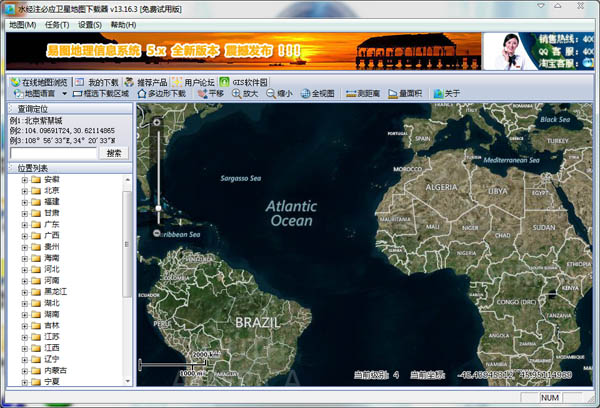Activate the 量面积 area measure tool
This screenshot has height=408, width=600.
(404, 94)
